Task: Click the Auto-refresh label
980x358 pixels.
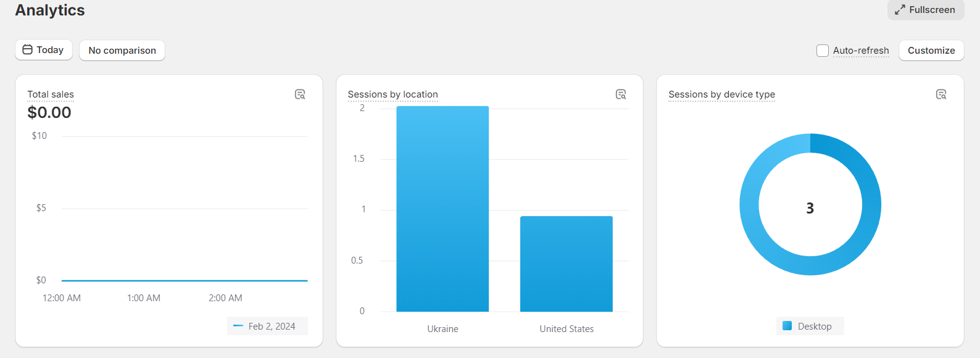Action: pos(861,51)
